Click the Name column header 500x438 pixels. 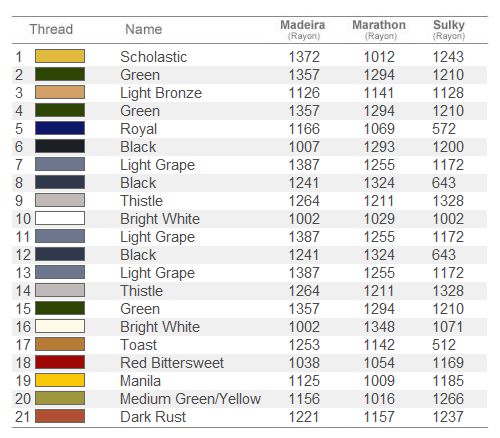(144, 29)
